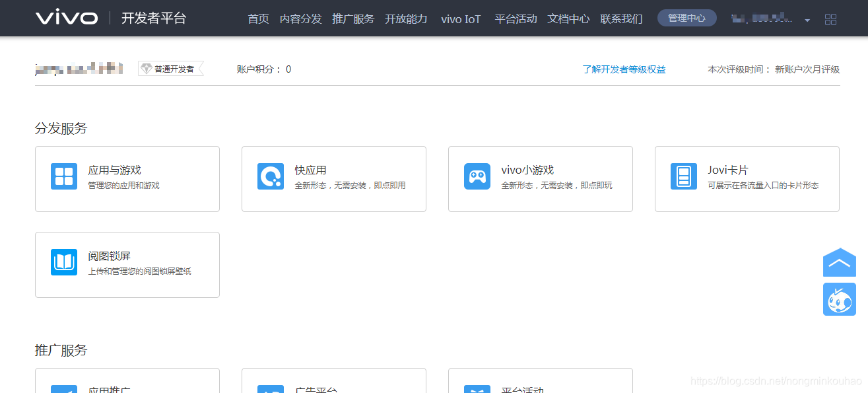Click the back-to-top arrow icon

click(840, 262)
